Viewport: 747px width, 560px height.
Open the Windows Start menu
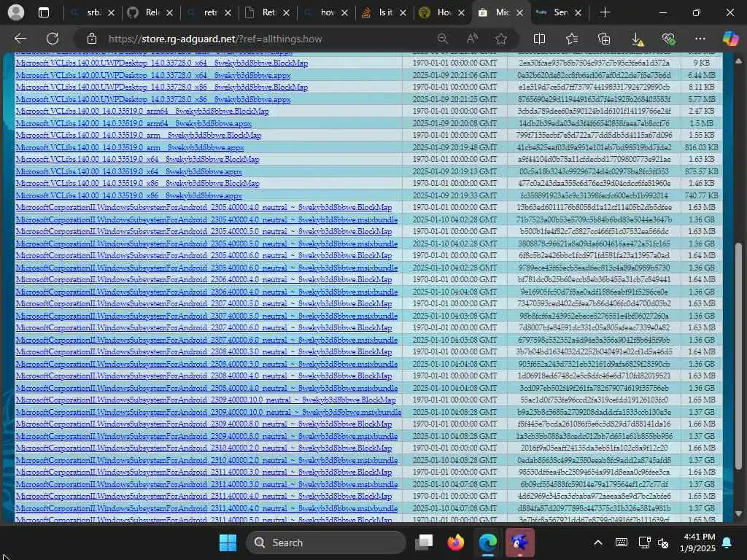coord(228,542)
